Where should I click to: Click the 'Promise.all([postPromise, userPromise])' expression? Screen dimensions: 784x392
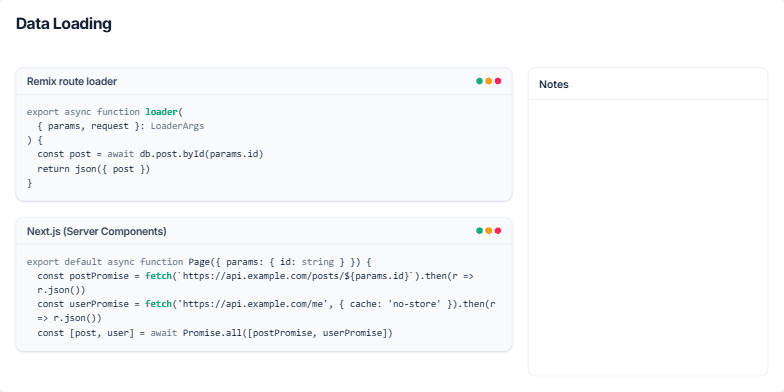click(288, 332)
